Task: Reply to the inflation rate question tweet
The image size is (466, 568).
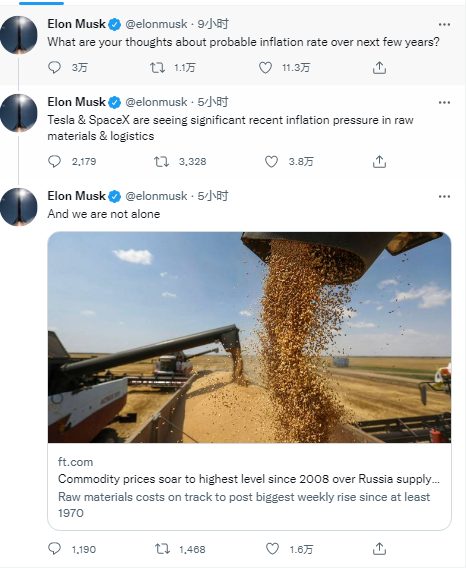Action: coord(54,68)
